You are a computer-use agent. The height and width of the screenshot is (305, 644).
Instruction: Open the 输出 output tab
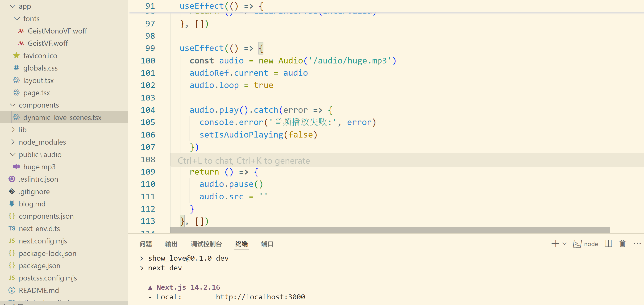pyautogui.click(x=171, y=244)
